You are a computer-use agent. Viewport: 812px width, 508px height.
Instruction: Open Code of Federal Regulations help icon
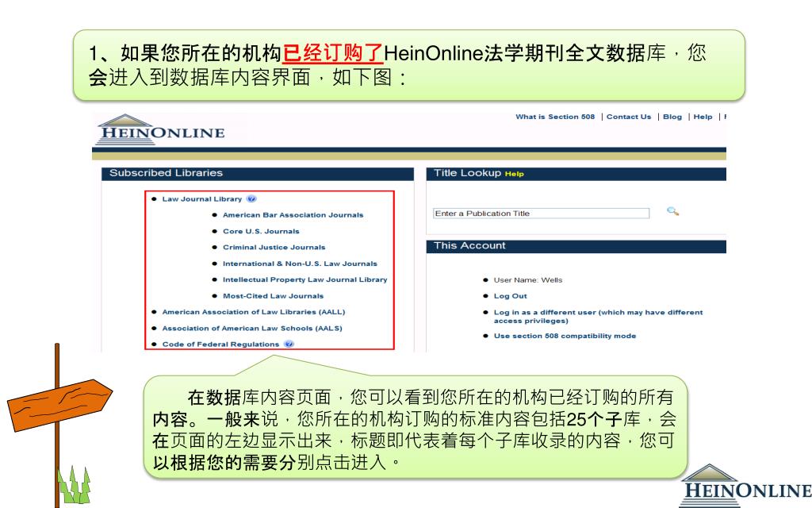click(289, 344)
